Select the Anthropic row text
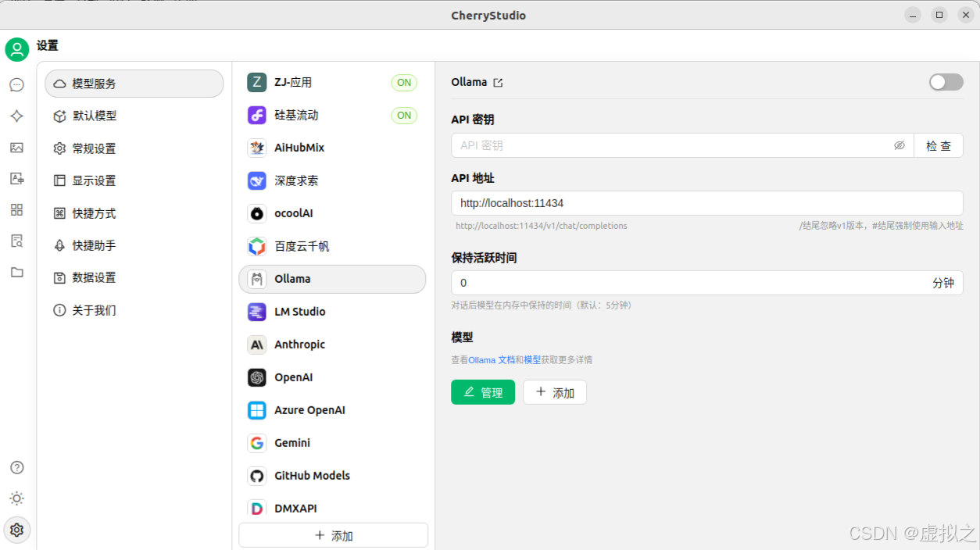This screenshot has height=550, width=980. [300, 345]
